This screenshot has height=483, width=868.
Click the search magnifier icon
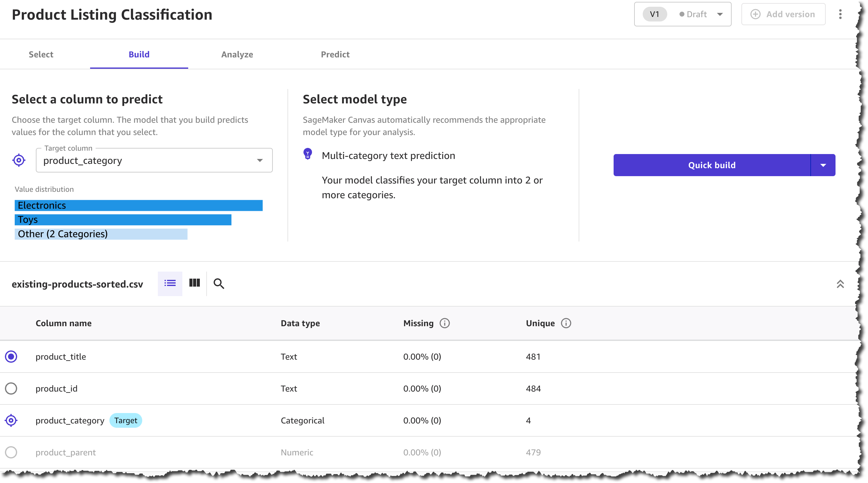point(219,284)
